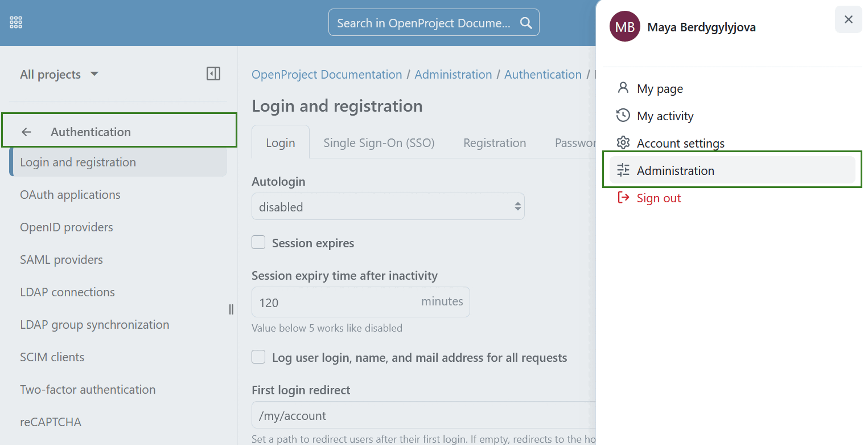Screen dimensions: 868x445
Task: Click the Sign out arrow icon
Action: tap(622, 197)
